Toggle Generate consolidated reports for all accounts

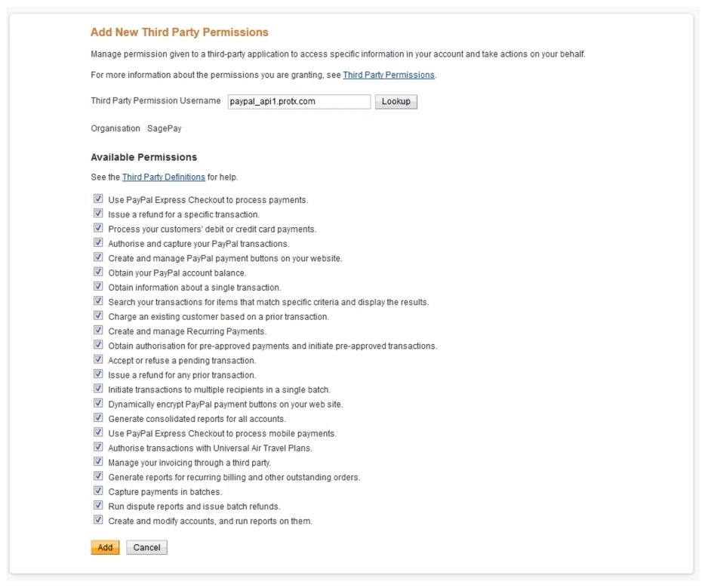coord(98,417)
